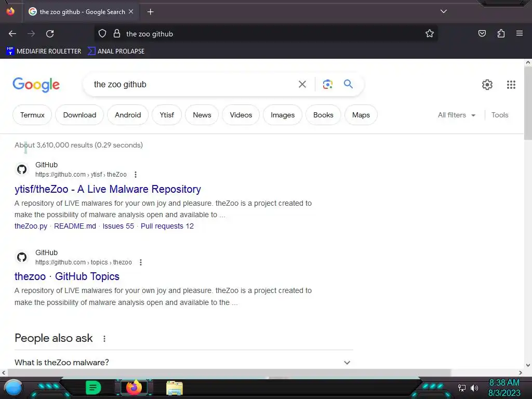Switch to Books results
532x399 pixels.
coord(323,115)
